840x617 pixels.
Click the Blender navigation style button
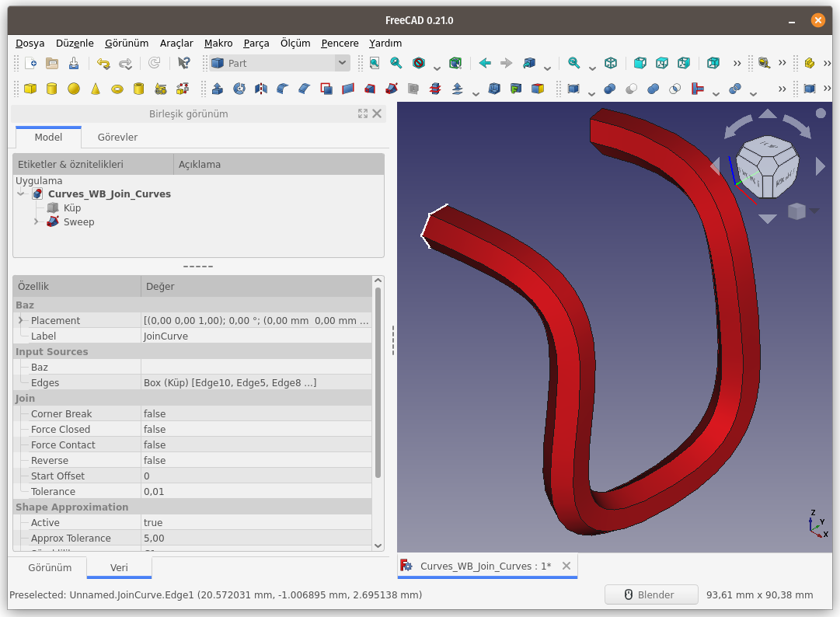pyautogui.click(x=651, y=594)
